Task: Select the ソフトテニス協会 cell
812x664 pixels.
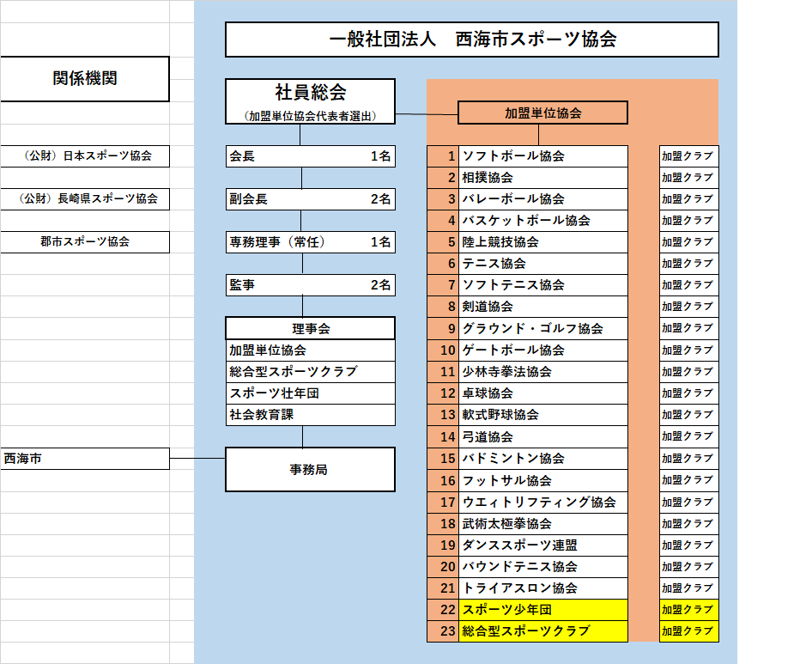Action: pyautogui.click(x=543, y=285)
